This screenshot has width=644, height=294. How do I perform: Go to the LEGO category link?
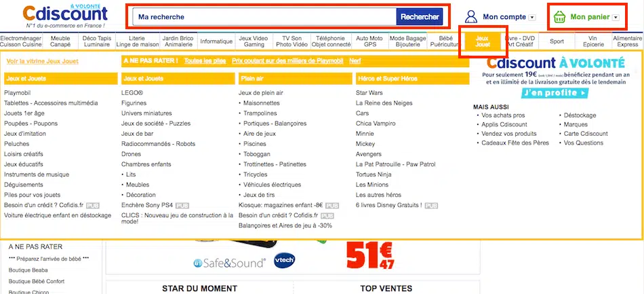132,92
